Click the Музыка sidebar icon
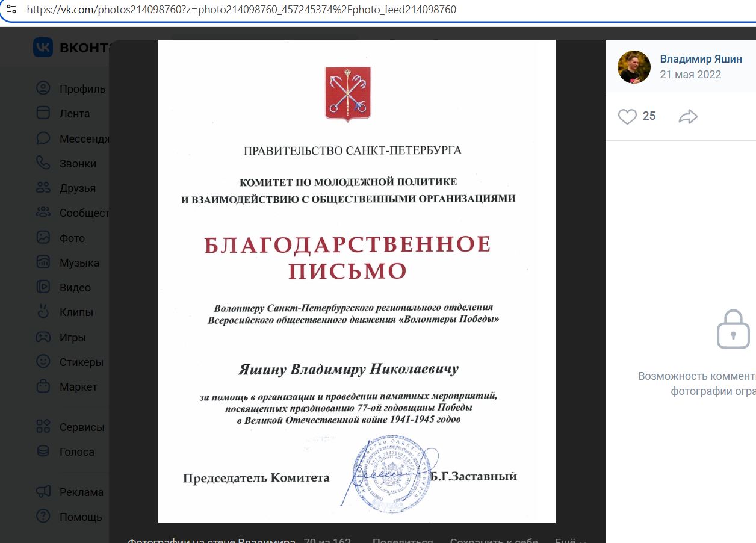This screenshot has width=756, height=543. pyautogui.click(x=43, y=262)
